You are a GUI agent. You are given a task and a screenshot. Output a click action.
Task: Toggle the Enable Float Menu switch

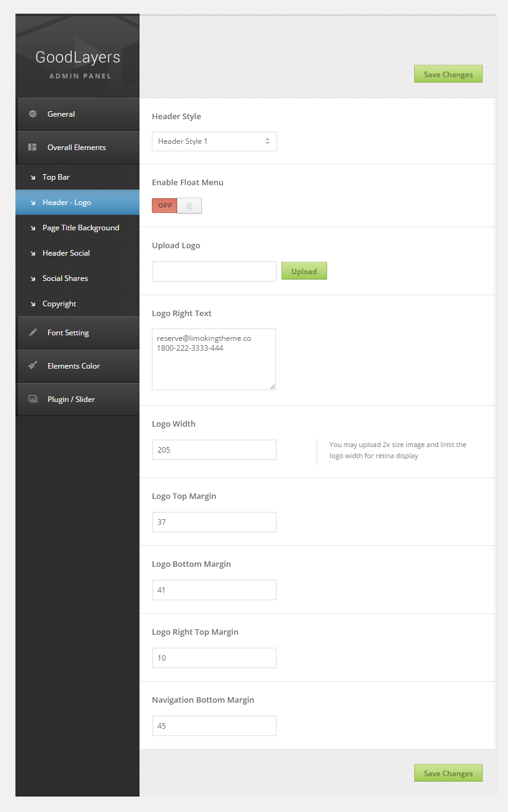[x=177, y=206]
